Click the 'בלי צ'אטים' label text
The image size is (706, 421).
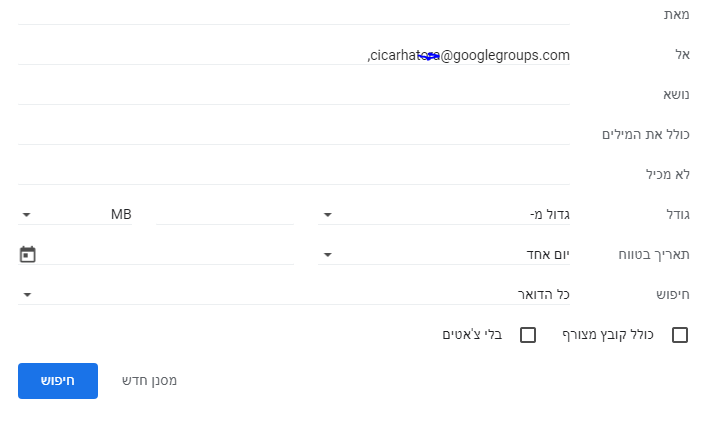(472, 335)
